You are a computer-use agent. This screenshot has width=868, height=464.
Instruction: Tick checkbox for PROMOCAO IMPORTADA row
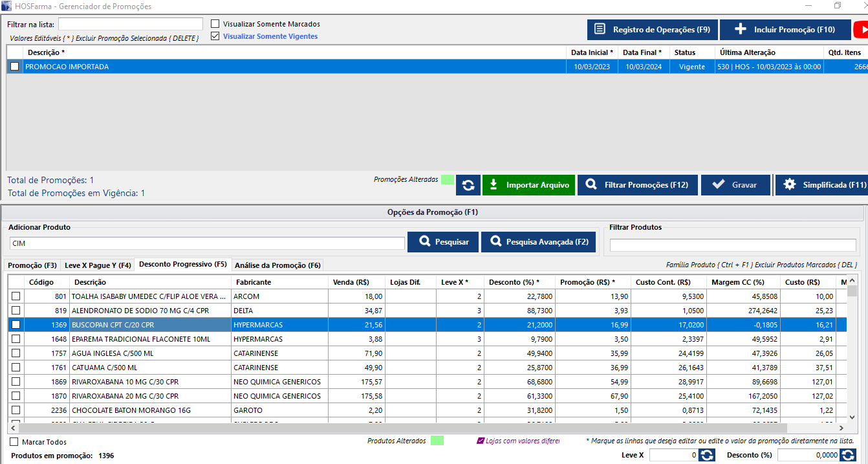(x=14, y=67)
